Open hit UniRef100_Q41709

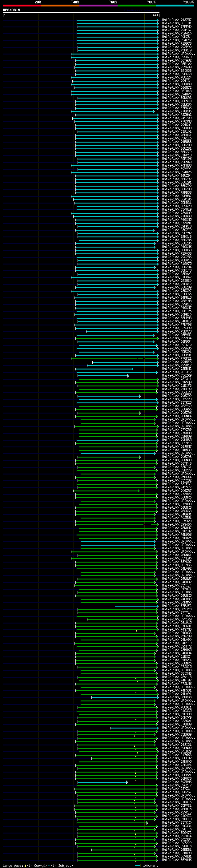click(176, 118)
